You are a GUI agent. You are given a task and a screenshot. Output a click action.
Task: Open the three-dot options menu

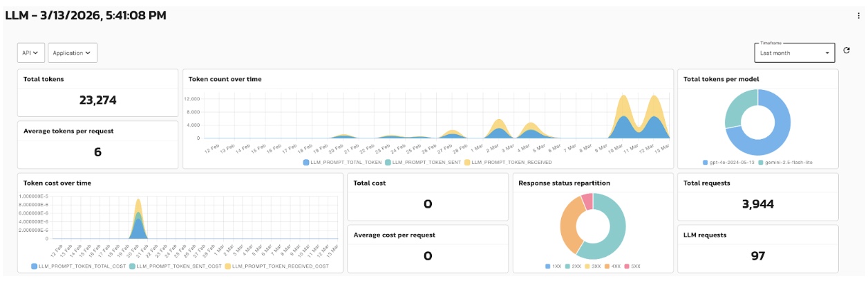(x=858, y=15)
